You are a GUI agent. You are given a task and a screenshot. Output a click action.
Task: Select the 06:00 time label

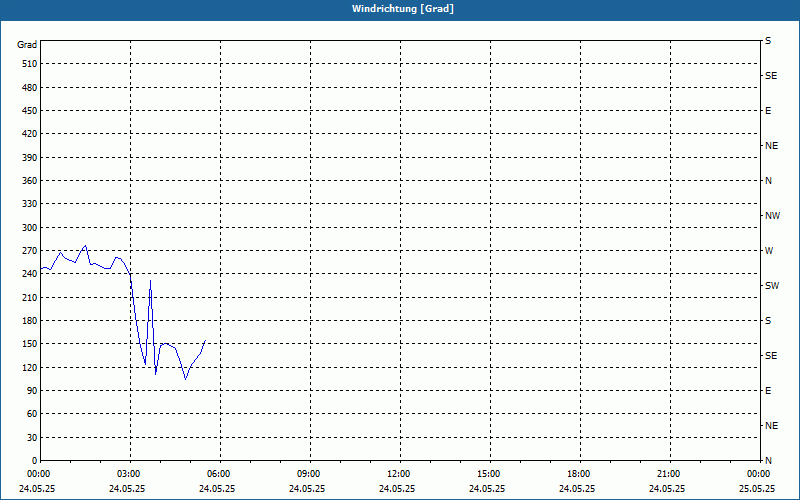coord(218,474)
